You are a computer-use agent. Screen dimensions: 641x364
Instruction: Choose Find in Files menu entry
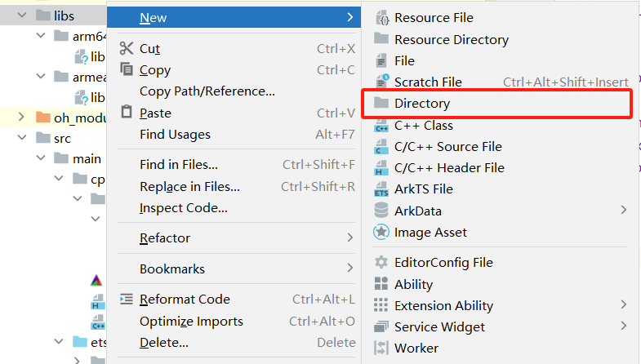(179, 164)
